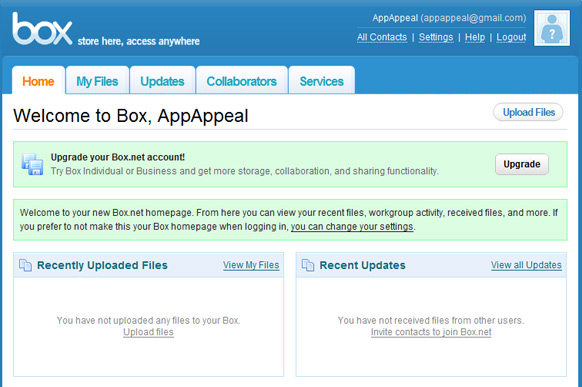Open the Services tab
This screenshot has height=387, width=582.
(x=321, y=81)
